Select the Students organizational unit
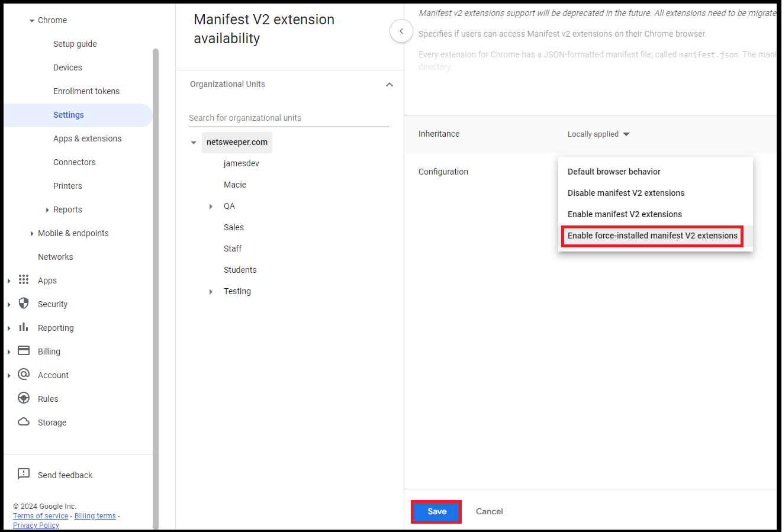The height and width of the screenshot is (532, 782). pos(240,270)
